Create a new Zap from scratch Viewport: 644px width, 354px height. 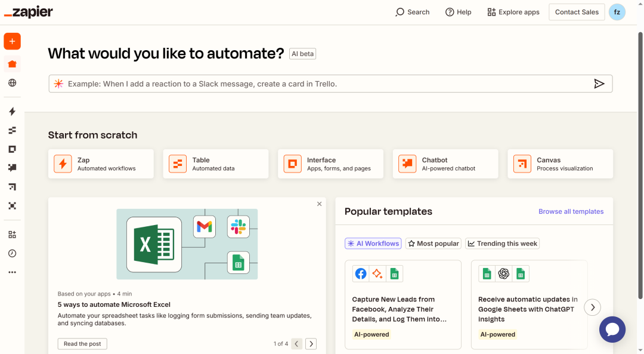101,164
